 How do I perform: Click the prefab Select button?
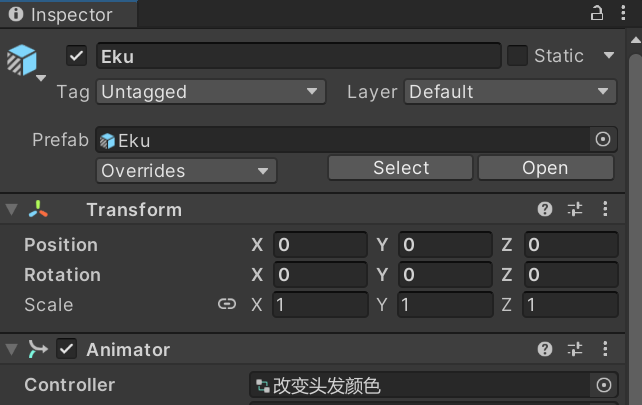click(x=401, y=168)
